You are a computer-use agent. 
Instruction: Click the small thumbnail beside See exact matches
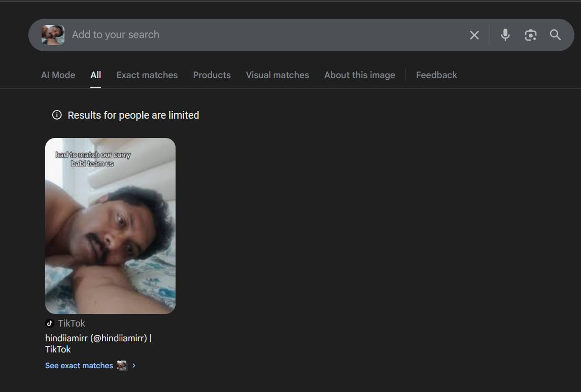click(122, 366)
